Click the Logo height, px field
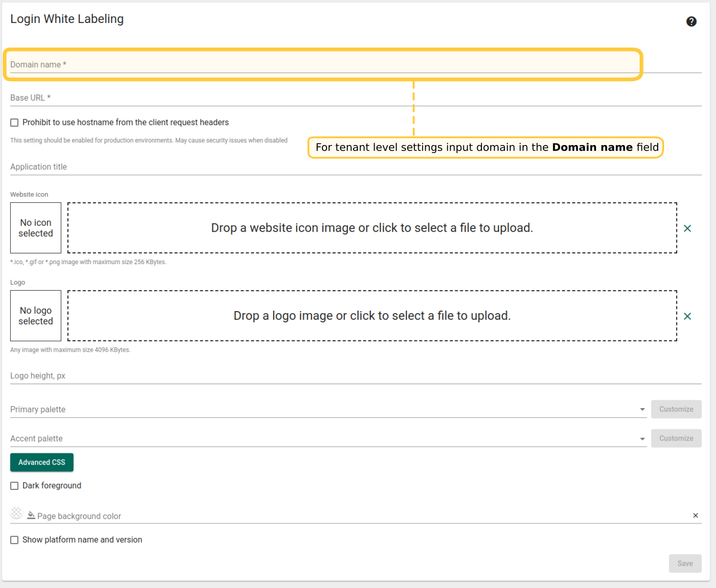Screen dimensions: 716x588 [x=356, y=376]
